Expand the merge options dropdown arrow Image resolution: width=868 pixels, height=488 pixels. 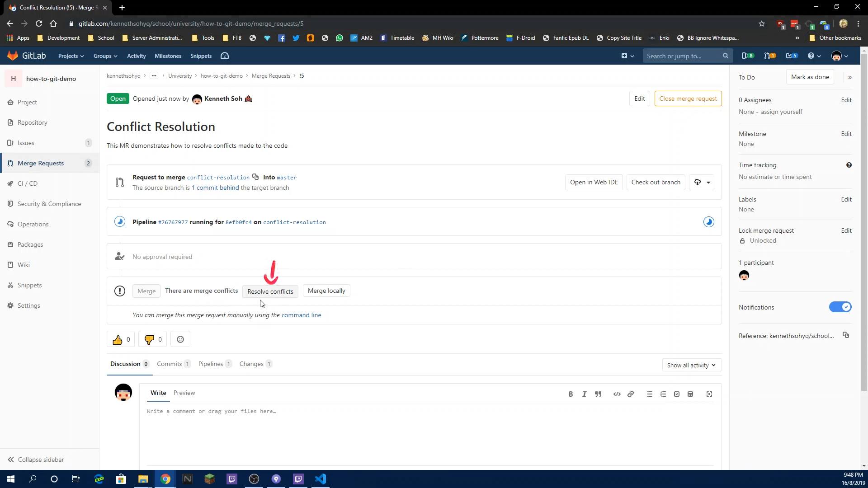point(709,182)
